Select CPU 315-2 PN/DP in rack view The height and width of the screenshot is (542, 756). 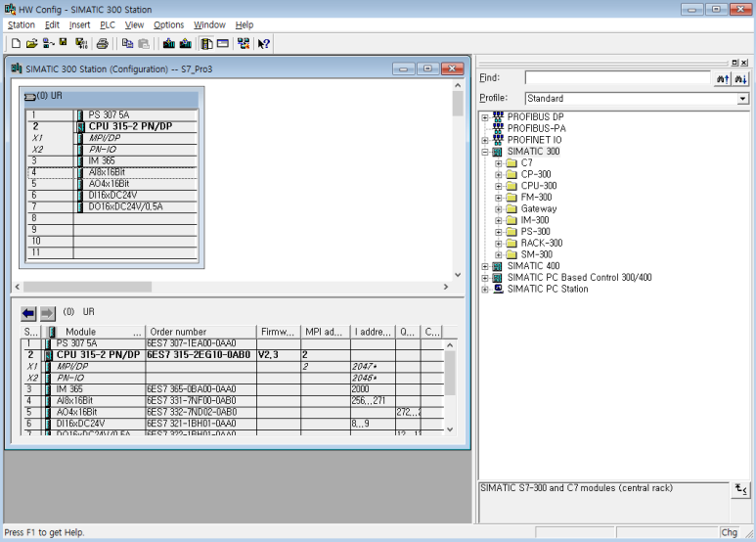130,126
